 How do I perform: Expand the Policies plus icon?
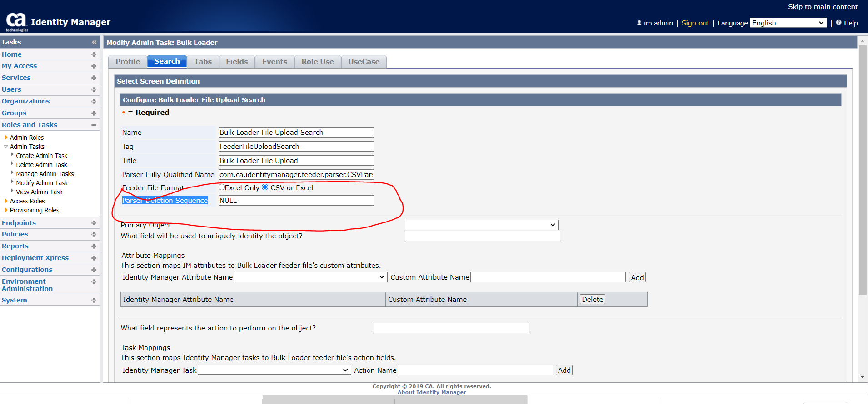point(94,234)
